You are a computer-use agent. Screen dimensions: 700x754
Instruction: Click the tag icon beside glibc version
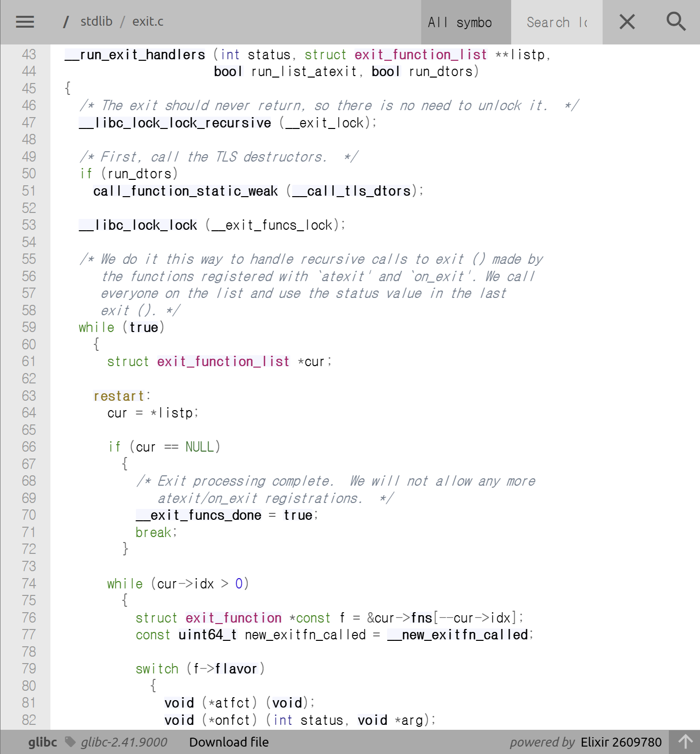(71, 742)
